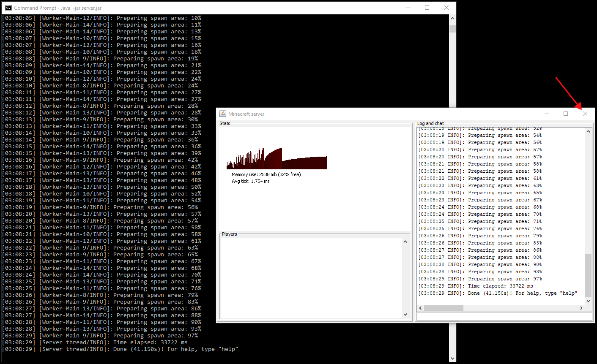Viewport: 597px width, 364px height.
Task: Click the Command Prompt scroll up arrow
Action: [452, 18]
